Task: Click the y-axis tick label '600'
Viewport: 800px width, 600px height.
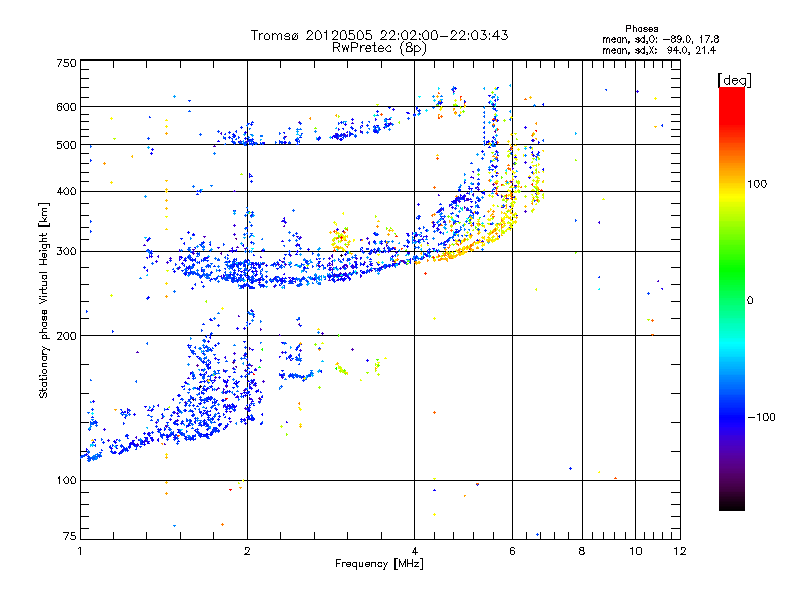Action: 66,107
